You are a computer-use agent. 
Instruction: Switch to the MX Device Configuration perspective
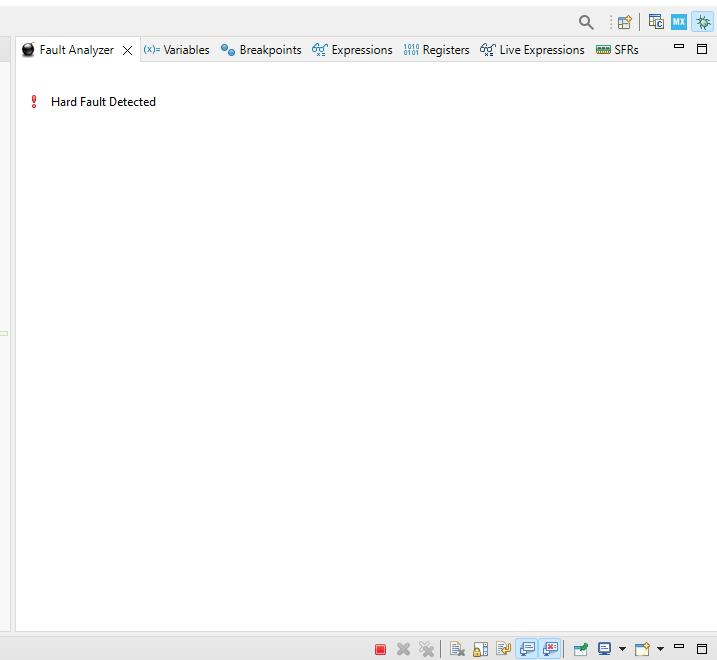[x=679, y=21]
